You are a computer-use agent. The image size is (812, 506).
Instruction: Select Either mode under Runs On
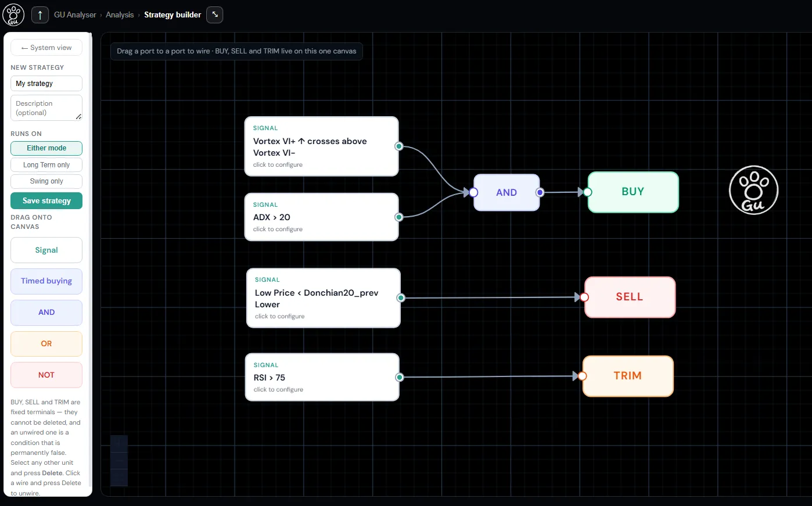tap(46, 148)
